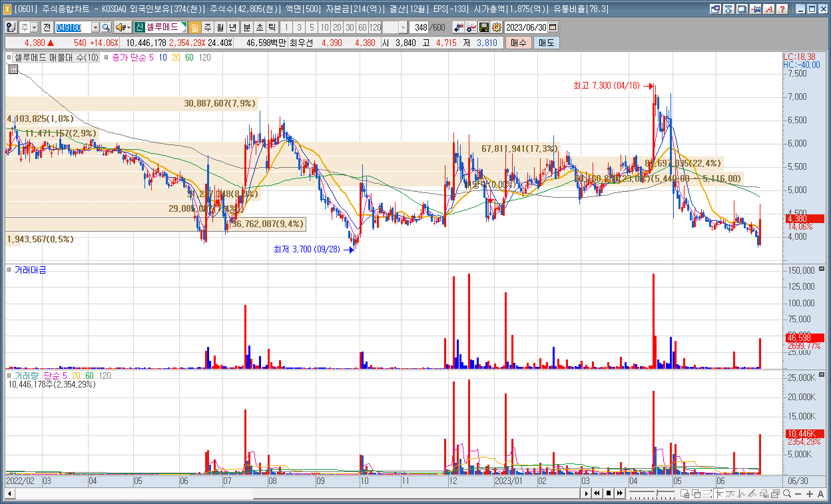Screen dimensions: 831x504
Task: Click the fast forward playback button
Action: (620, 493)
